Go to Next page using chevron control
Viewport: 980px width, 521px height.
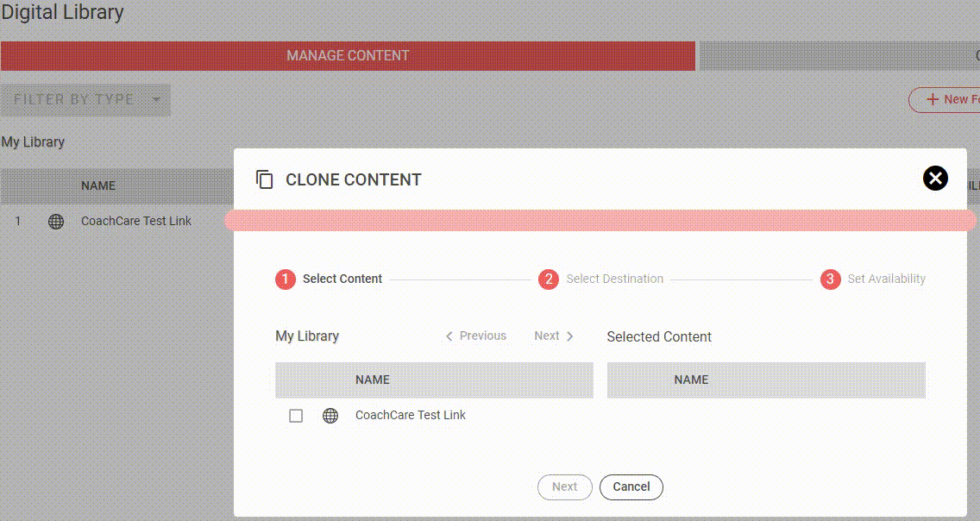pos(554,336)
